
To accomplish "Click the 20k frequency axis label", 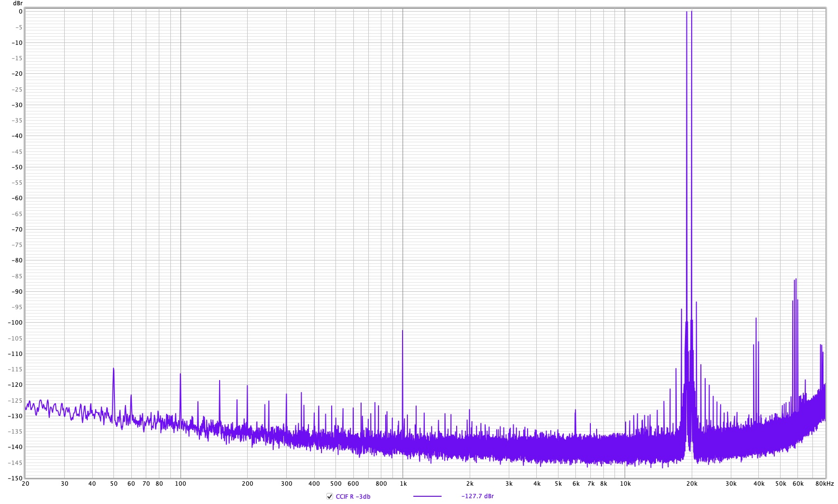I will (692, 484).
